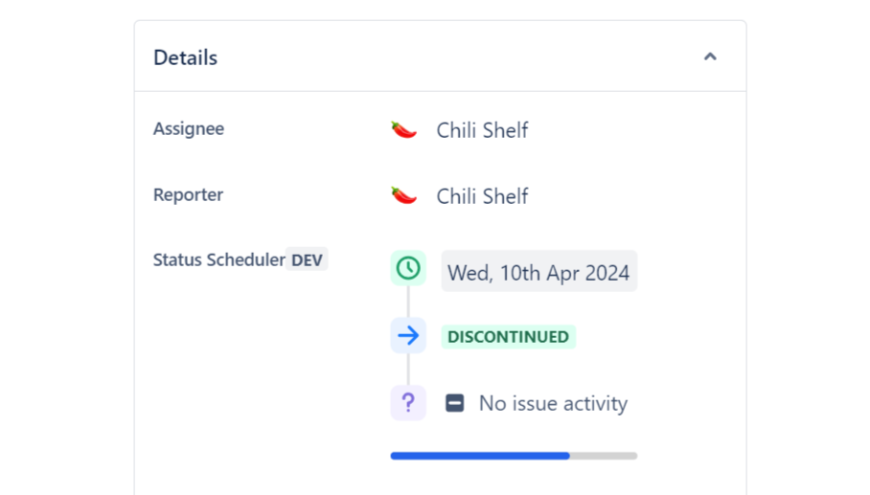The width and height of the screenshot is (870, 495).
Task: Click the connector line between clock and arrow
Action: pyautogui.click(x=408, y=302)
